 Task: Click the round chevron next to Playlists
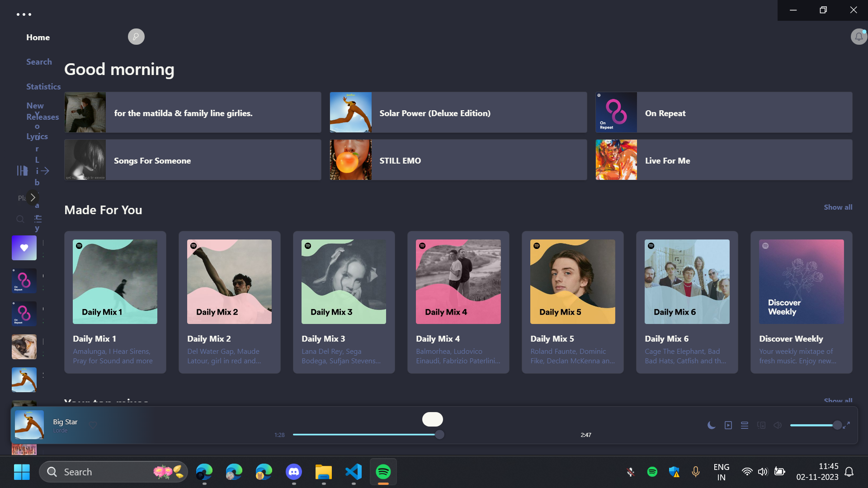33,197
